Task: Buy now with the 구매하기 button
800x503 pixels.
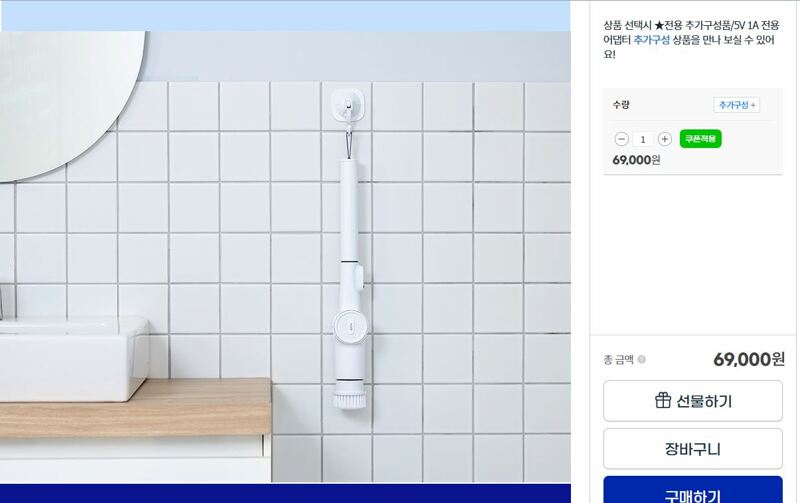Action: (x=693, y=491)
